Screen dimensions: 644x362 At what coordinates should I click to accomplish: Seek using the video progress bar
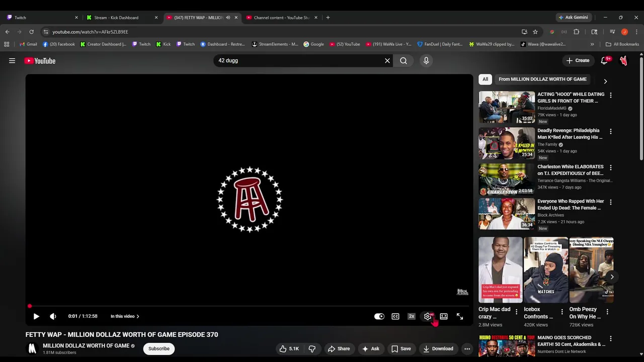249,306
